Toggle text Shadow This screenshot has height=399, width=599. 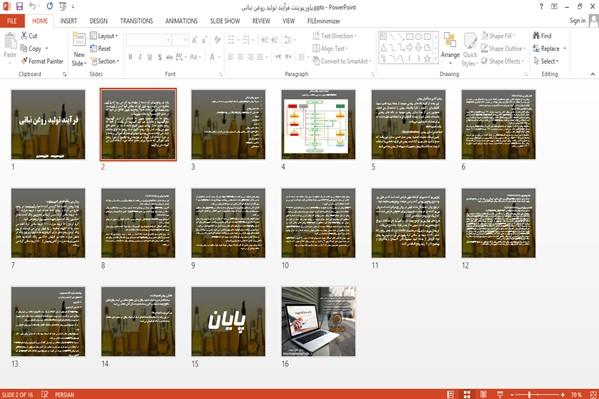160,57
